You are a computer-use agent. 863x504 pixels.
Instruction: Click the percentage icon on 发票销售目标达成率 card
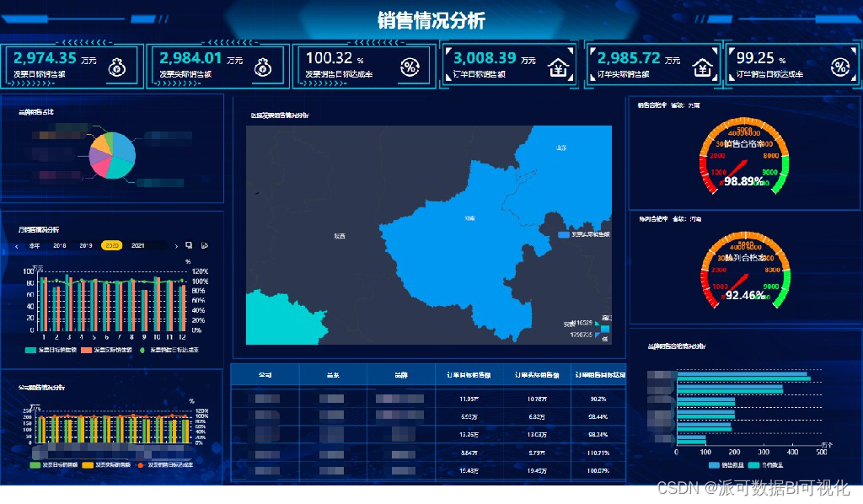(412, 66)
